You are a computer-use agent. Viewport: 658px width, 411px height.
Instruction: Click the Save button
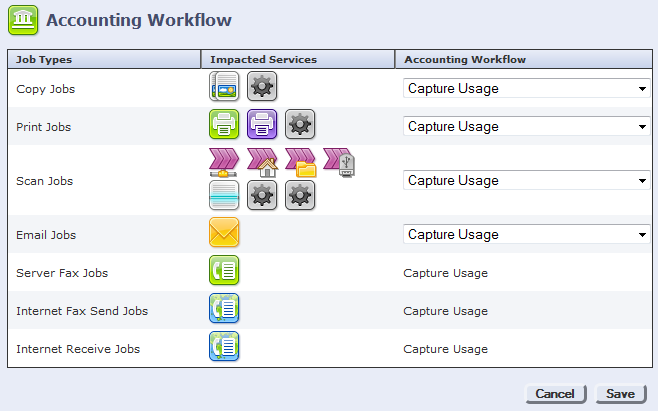pos(620,394)
